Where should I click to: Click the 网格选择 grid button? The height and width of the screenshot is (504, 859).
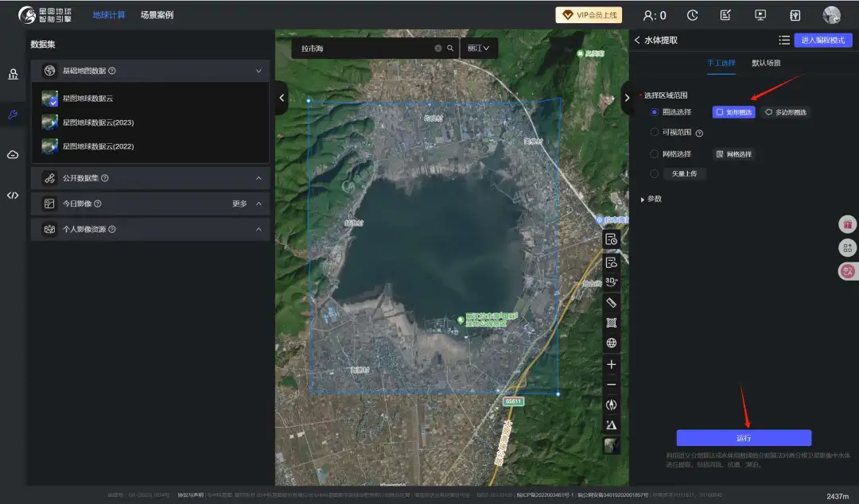coord(734,154)
